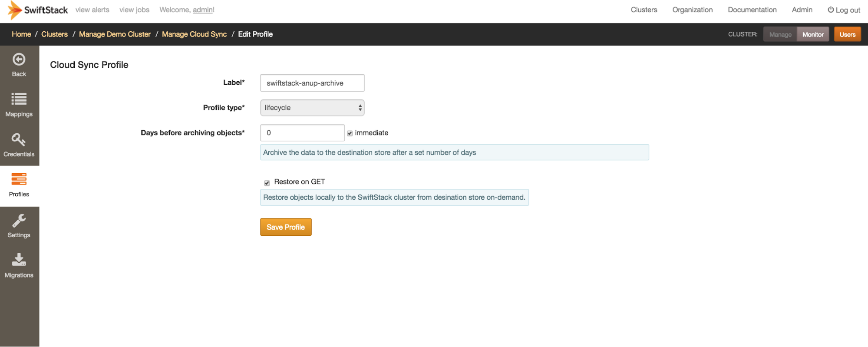The image size is (868, 347).
Task: Open the Admin top menu
Action: pyautogui.click(x=802, y=10)
